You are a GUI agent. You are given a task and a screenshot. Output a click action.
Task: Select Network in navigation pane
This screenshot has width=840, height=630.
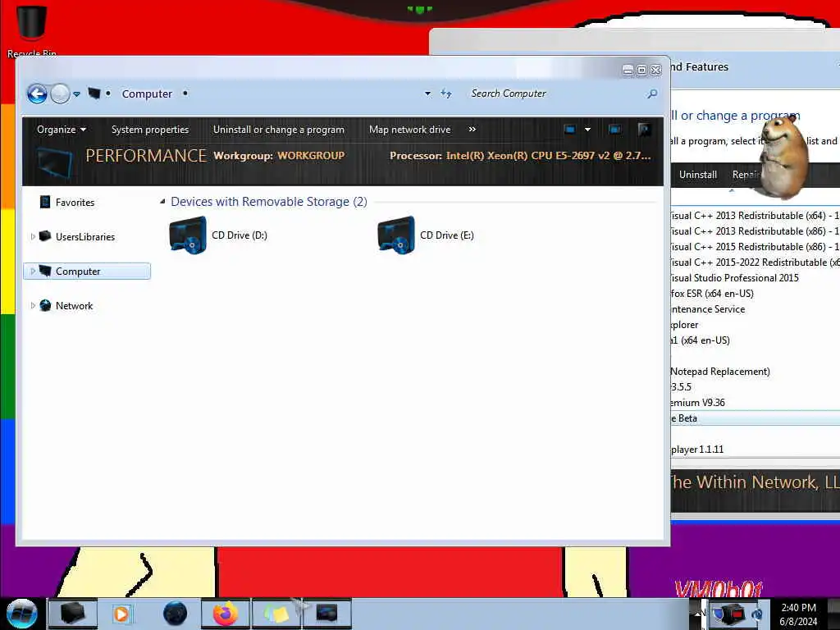pos(74,306)
